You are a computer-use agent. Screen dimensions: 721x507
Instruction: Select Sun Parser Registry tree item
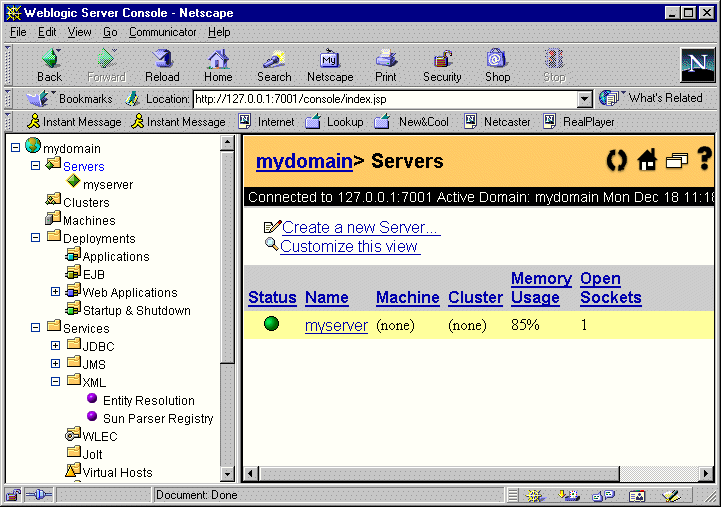(158, 418)
